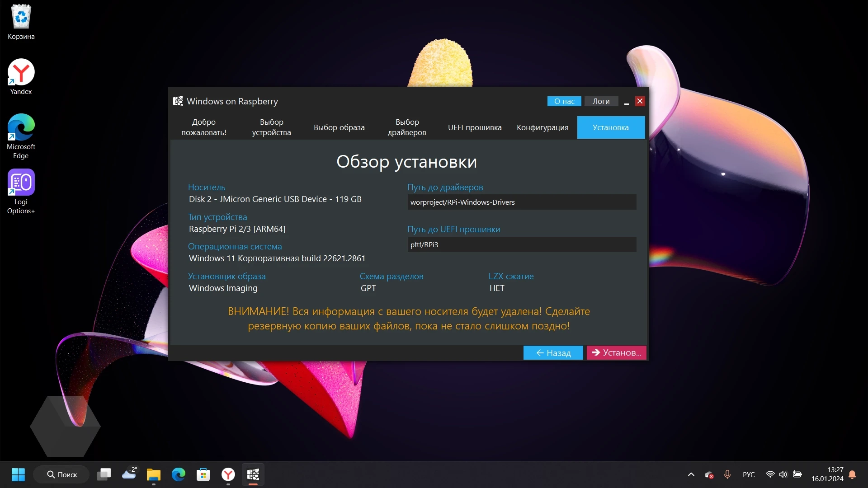Open the weather widget showing -2°
The image size is (868, 488).
click(129, 474)
